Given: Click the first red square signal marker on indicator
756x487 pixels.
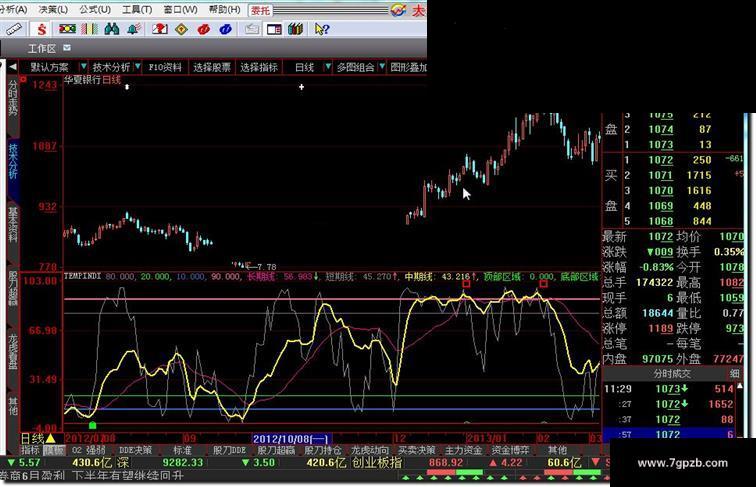Looking at the screenshot, I should 466,284.
